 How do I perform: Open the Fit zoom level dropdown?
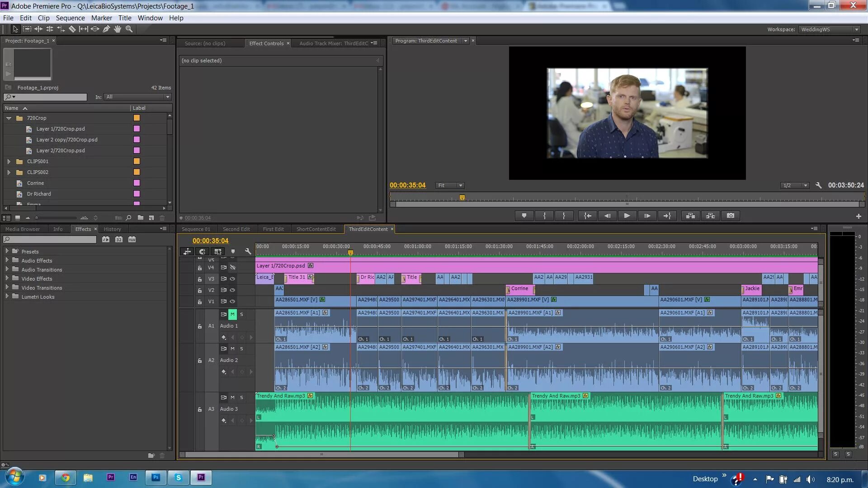[450, 185]
